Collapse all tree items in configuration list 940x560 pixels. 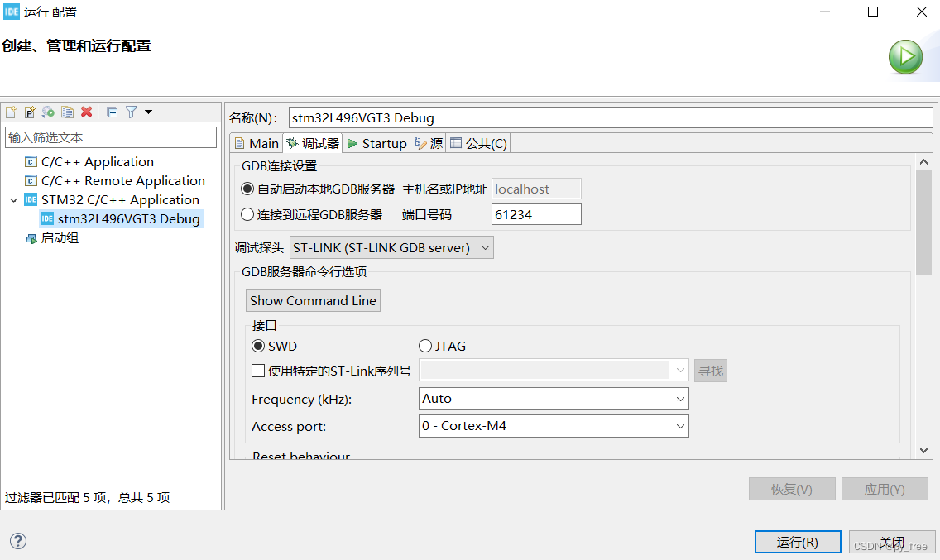point(112,112)
